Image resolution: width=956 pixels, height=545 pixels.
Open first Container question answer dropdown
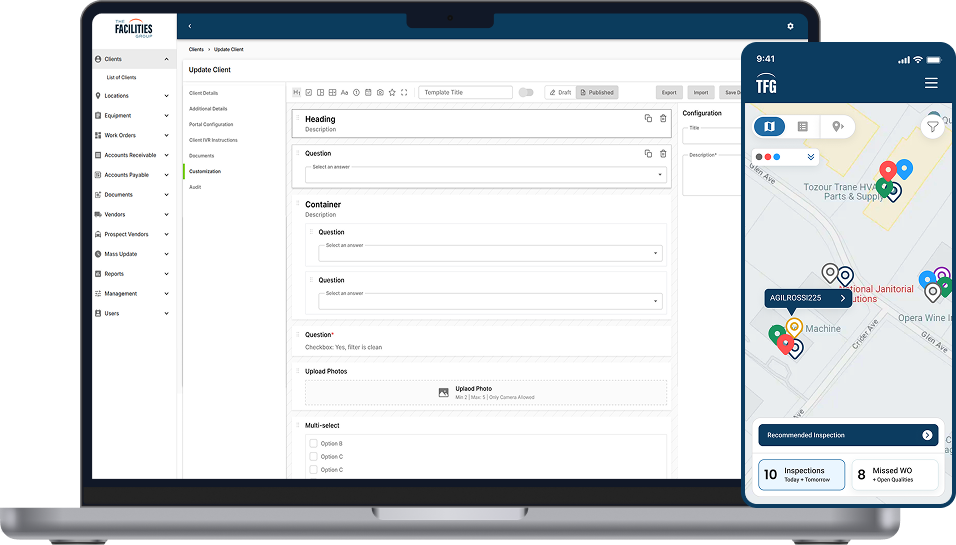[x=490, y=253]
